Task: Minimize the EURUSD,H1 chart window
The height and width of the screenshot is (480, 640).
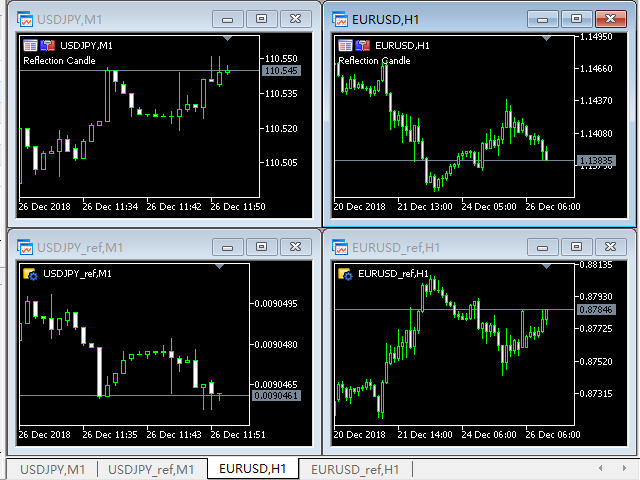Action: click(542, 19)
